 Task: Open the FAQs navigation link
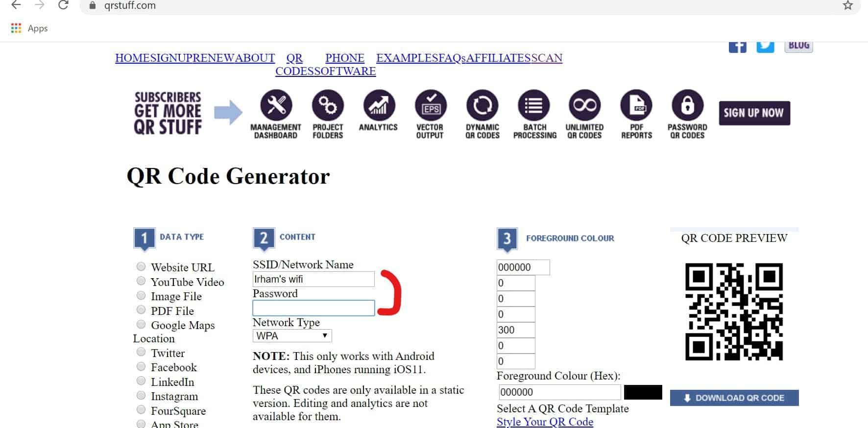[x=452, y=58]
